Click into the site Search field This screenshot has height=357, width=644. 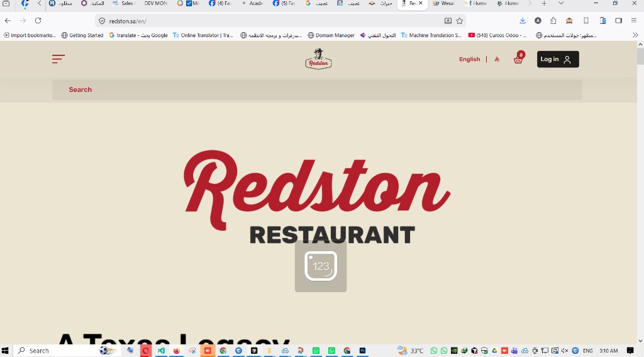[x=317, y=89]
